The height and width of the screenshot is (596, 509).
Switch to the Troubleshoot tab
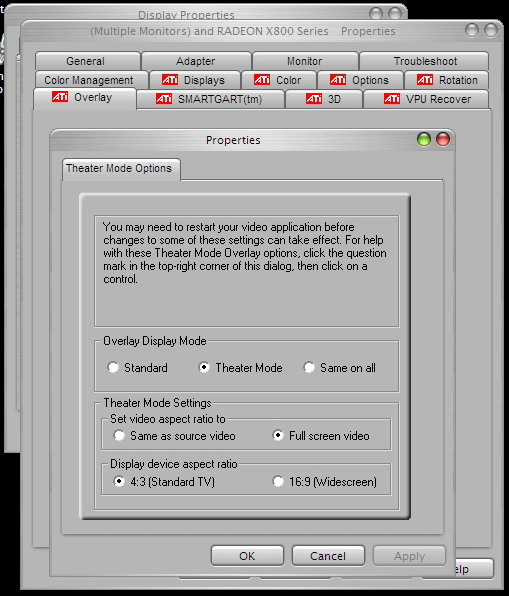coord(425,61)
